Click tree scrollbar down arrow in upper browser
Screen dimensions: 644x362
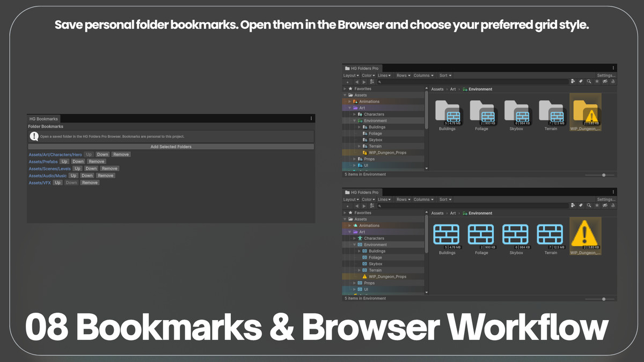[x=427, y=168]
